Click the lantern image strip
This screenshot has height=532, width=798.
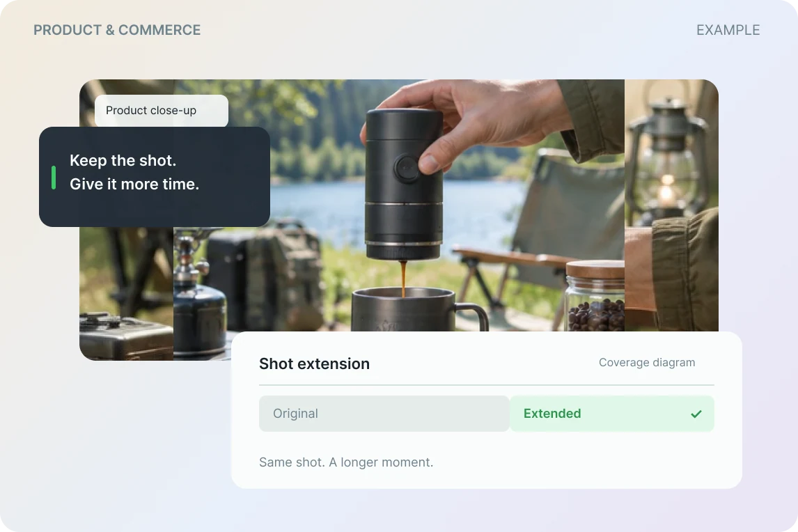671,205
